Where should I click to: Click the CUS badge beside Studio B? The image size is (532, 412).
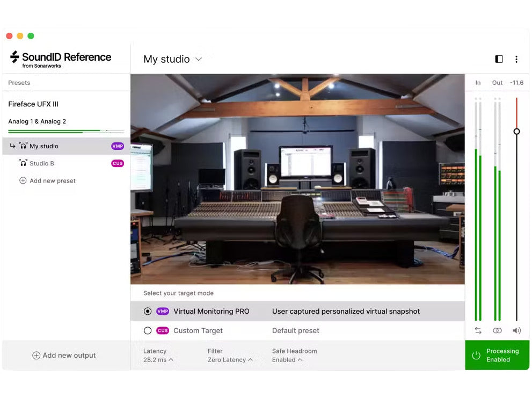point(118,163)
